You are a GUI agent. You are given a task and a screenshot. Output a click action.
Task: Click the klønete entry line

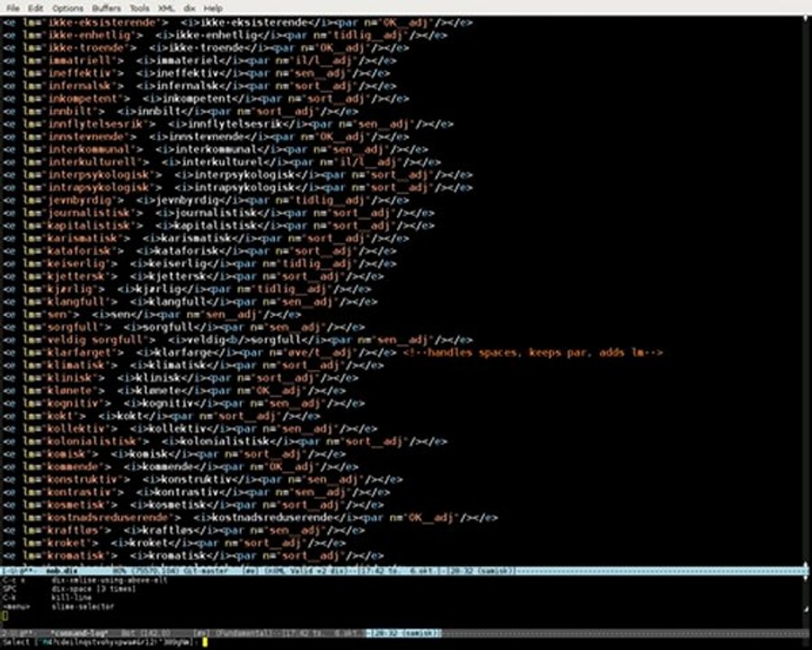[x=174, y=391]
